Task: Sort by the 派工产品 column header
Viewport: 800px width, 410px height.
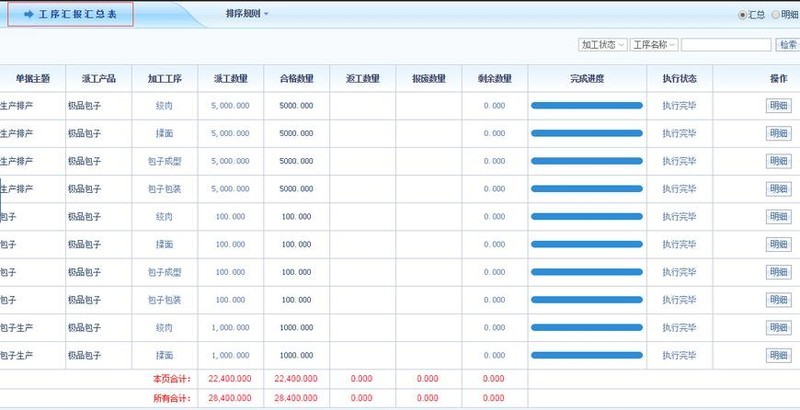Action: 98,79
